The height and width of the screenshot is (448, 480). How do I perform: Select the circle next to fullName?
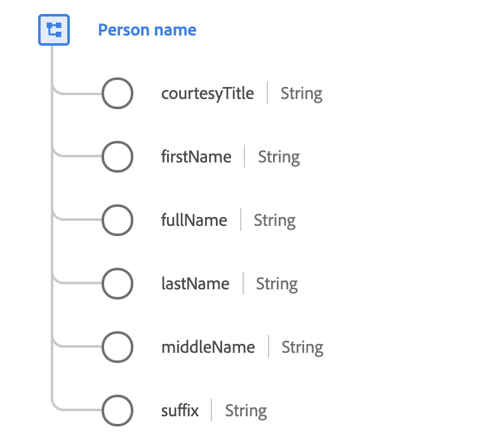(x=117, y=221)
